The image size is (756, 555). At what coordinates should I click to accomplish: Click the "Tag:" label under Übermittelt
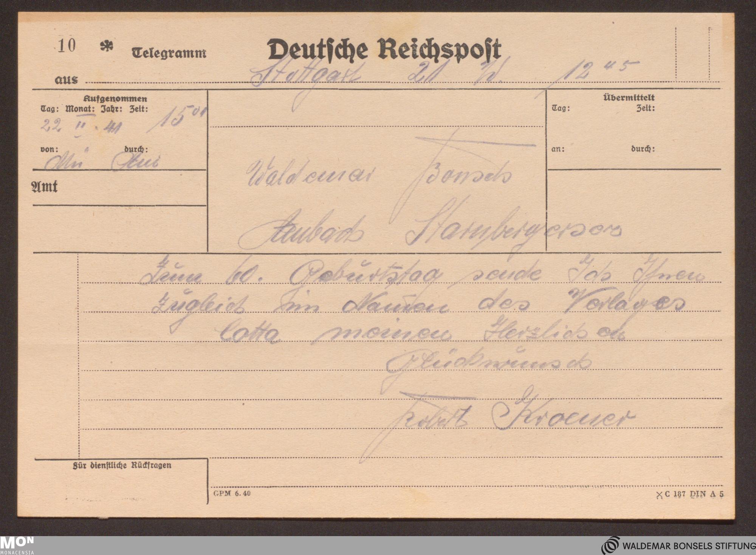pos(561,108)
